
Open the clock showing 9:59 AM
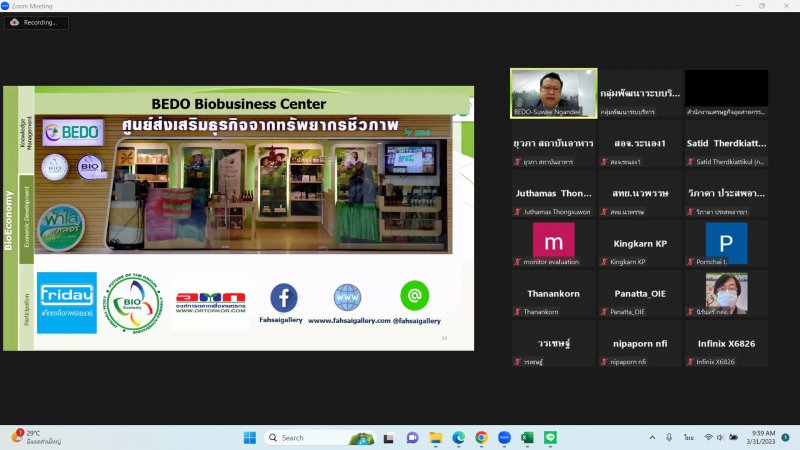(x=761, y=437)
